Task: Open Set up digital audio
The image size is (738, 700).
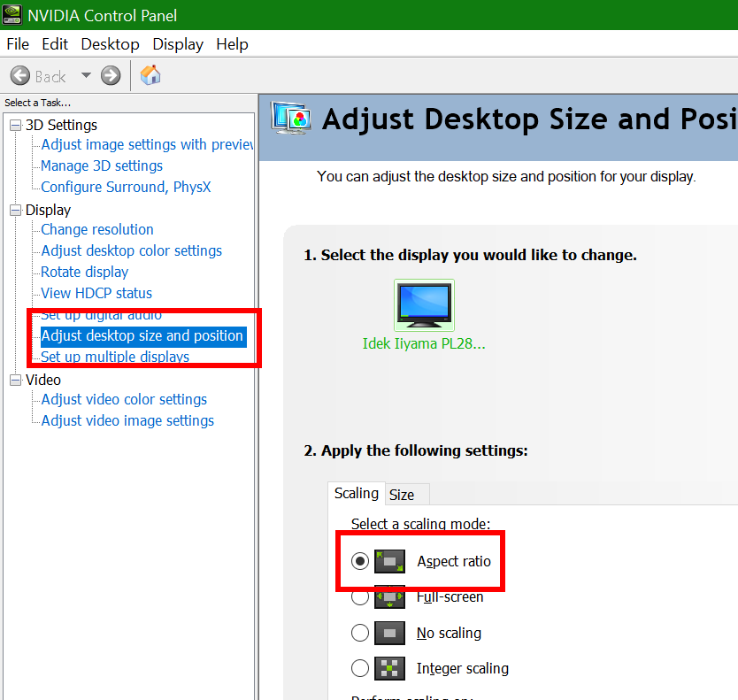Action: point(101,314)
